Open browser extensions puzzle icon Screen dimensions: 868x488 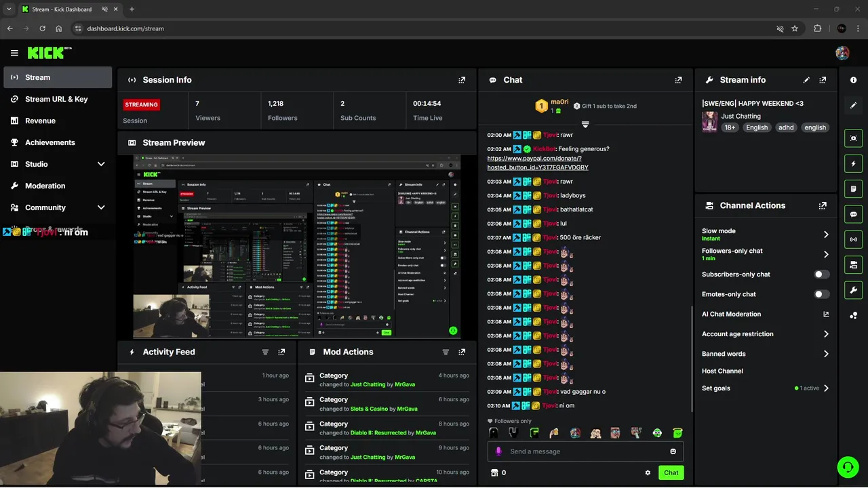(x=817, y=28)
